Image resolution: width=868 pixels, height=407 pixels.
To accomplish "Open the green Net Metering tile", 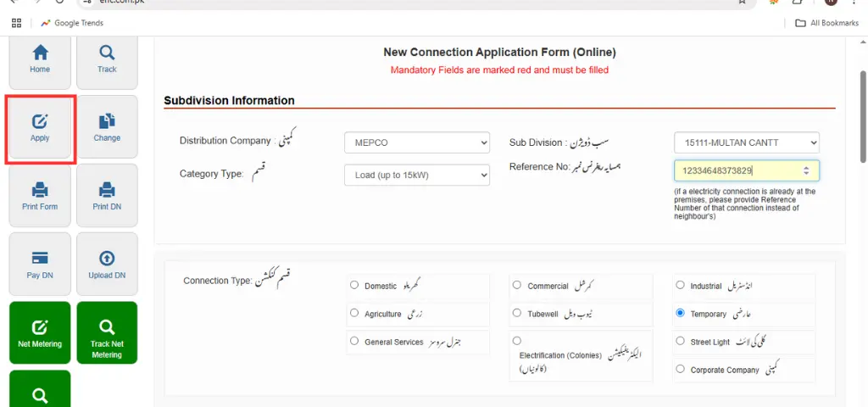I will (40, 332).
